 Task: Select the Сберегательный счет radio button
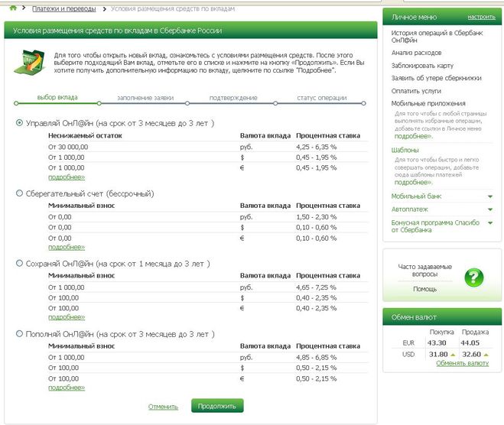(20, 193)
